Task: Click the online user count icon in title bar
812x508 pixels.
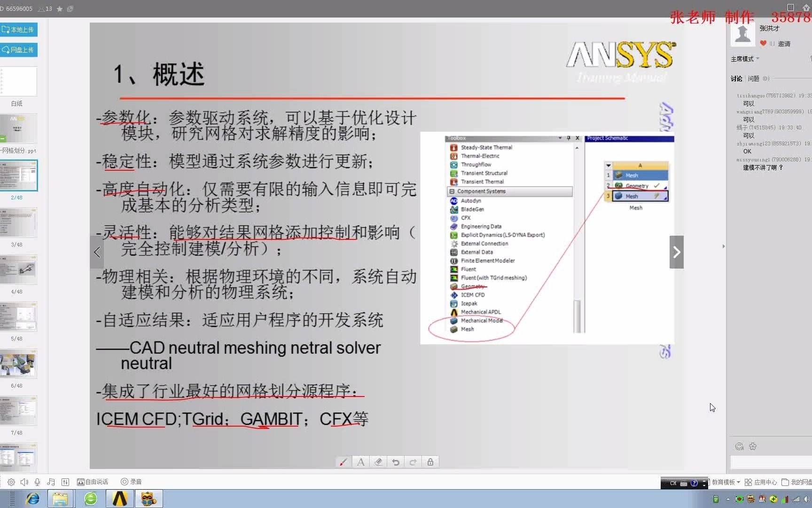Action: [x=45, y=9]
